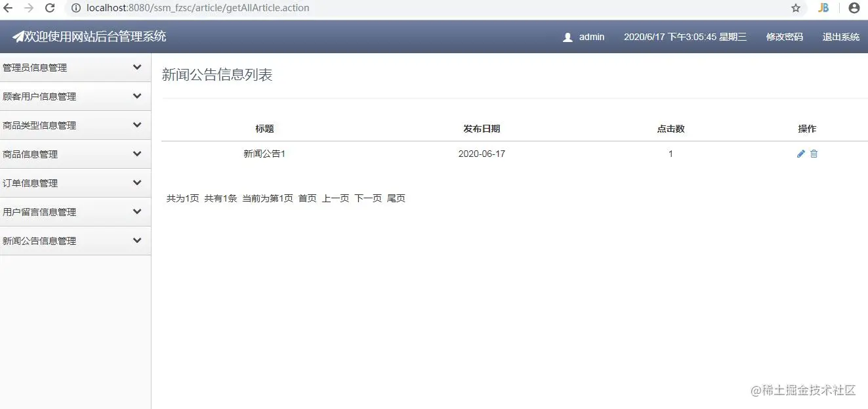The height and width of the screenshot is (409, 868).
Task: Click the browser back arrow
Action: pyautogui.click(x=8, y=8)
